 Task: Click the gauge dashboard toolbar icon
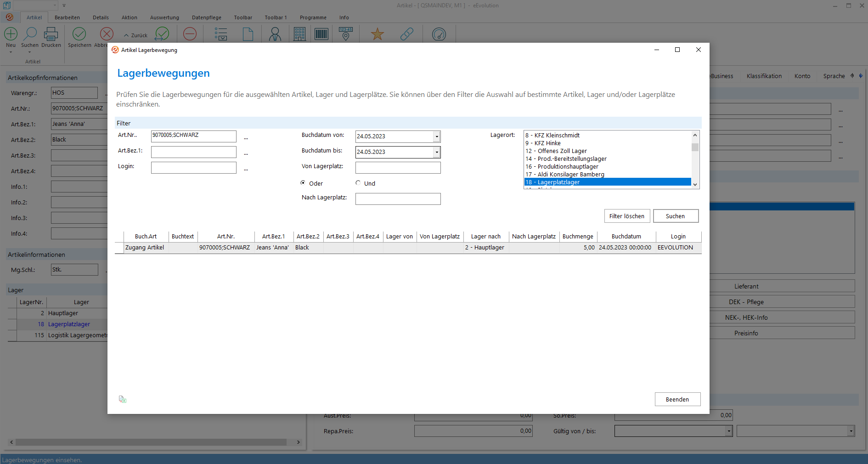click(x=439, y=34)
